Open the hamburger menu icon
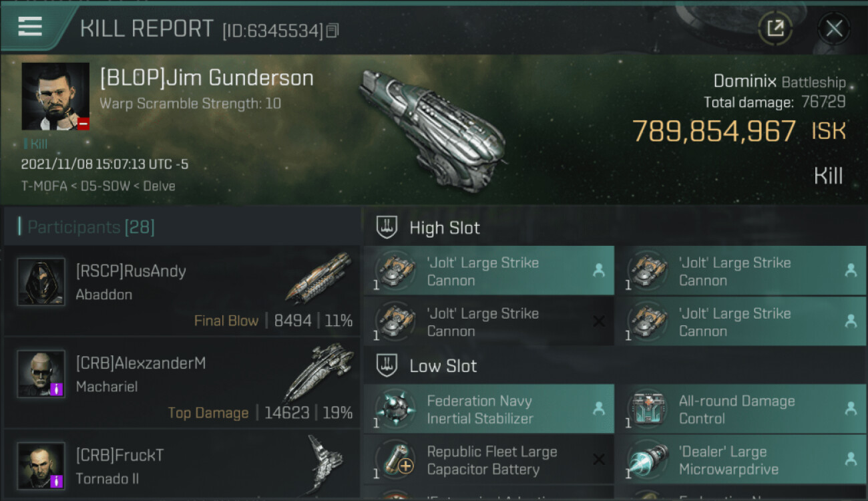 pos(30,27)
